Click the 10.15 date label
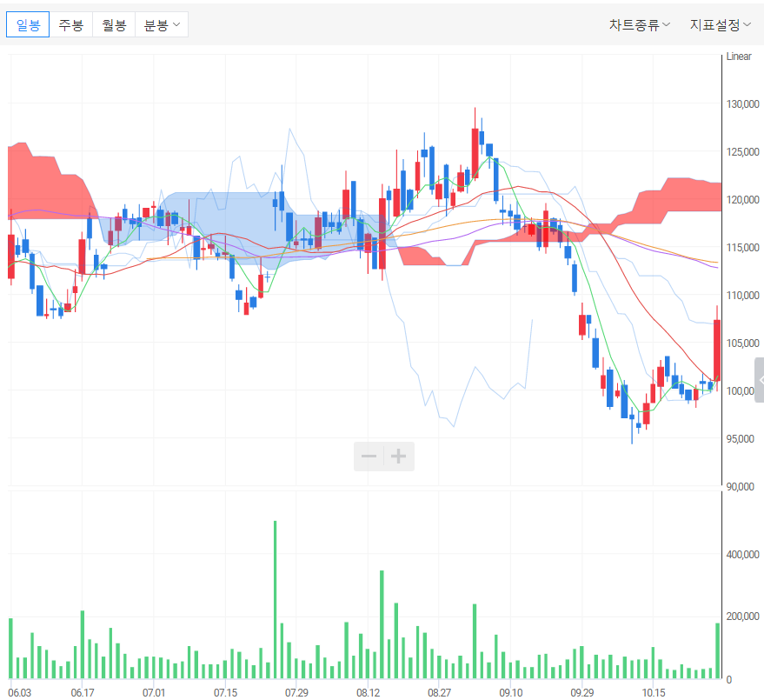The image size is (764, 700). 654,692
